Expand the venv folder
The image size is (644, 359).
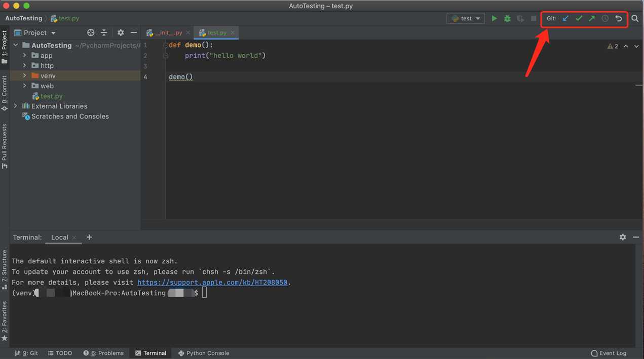coord(24,75)
